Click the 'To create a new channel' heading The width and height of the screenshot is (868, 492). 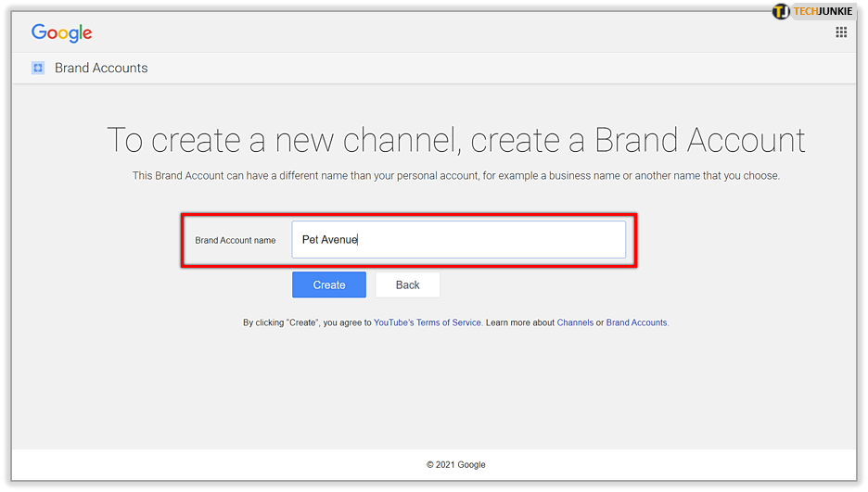click(x=456, y=140)
